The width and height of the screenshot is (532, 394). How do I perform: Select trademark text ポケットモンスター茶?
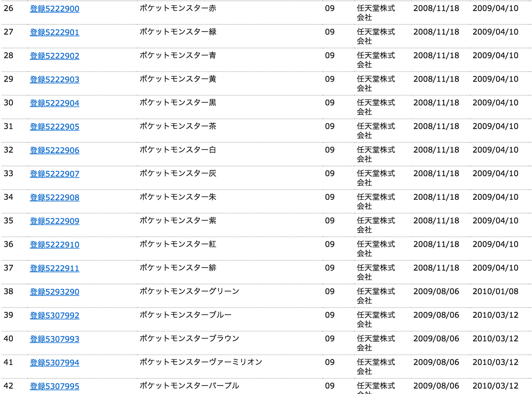pyautogui.click(x=178, y=126)
